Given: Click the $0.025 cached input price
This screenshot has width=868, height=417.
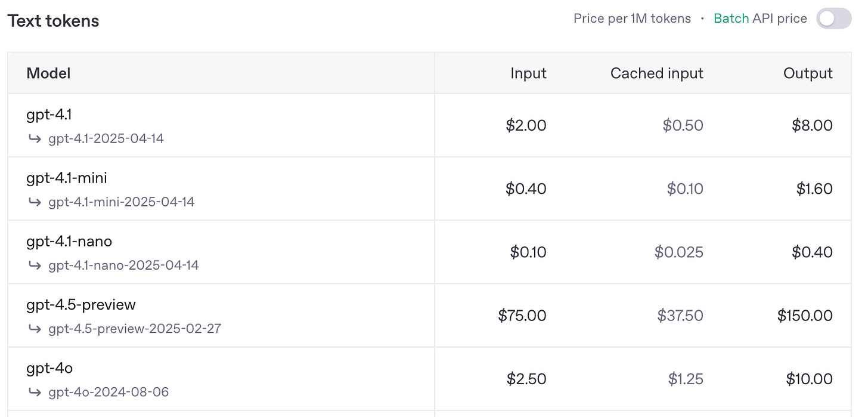Looking at the screenshot, I should (678, 252).
